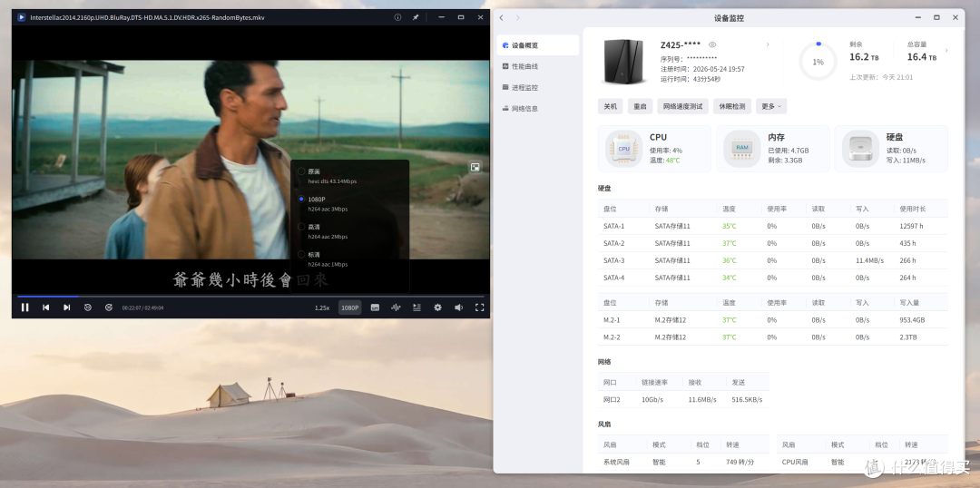980x488 pixels.
Task: Click the 10Gb/s link speed cell
Action: (652, 400)
